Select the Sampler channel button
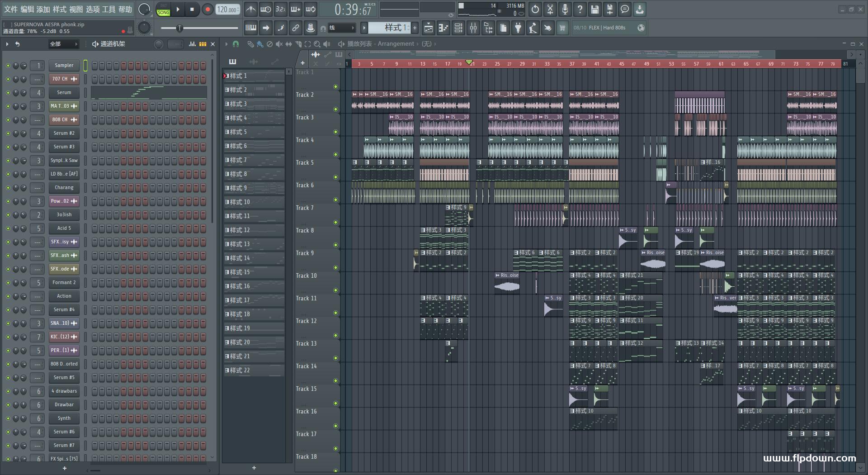This screenshot has height=475, width=868. (64, 65)
